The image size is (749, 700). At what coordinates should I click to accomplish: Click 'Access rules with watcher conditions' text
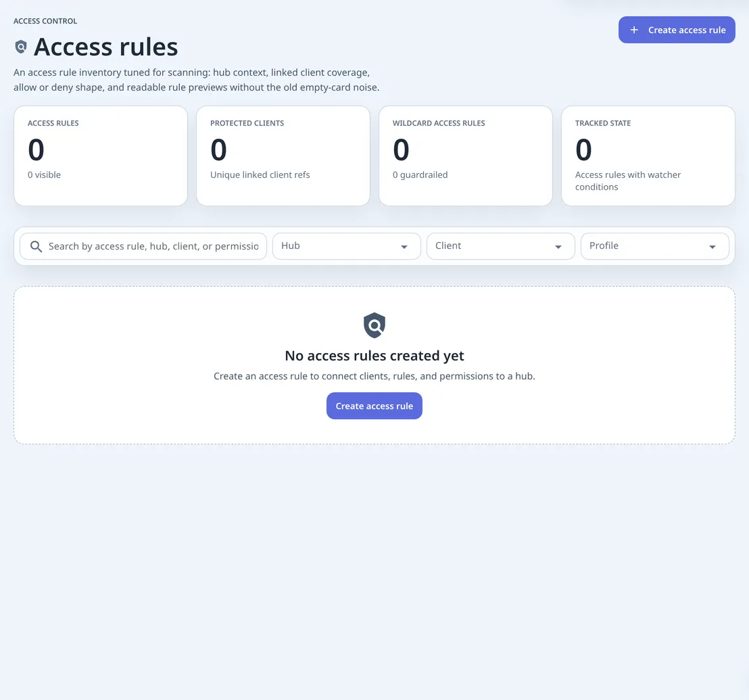coord(628,181)
